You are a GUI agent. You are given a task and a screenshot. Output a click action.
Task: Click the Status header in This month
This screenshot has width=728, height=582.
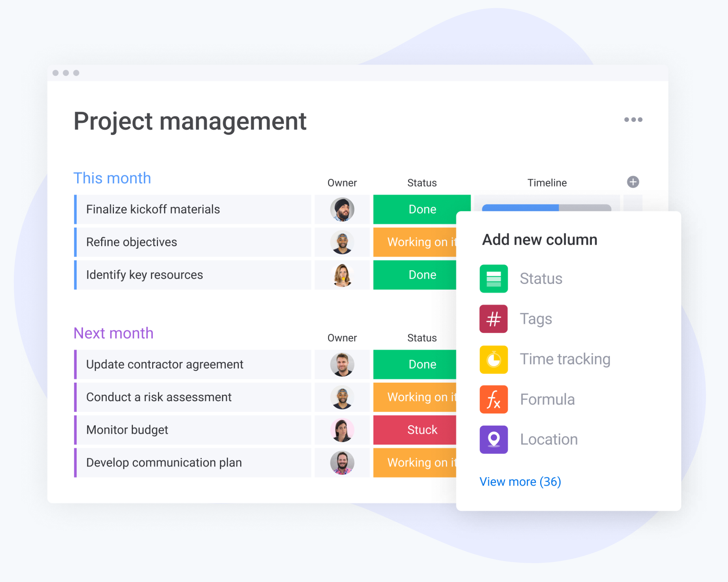[x=422, y=183]
